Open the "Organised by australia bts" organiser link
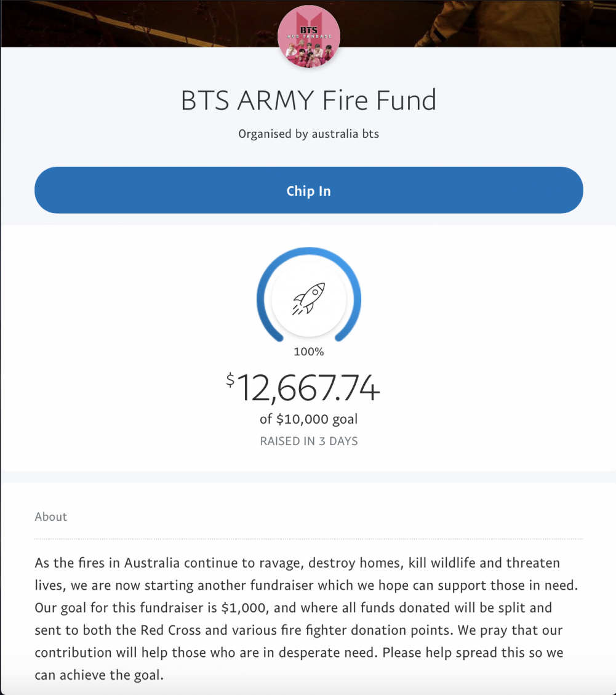The width and height of the screenshot is (616, 695). (308, 134)
